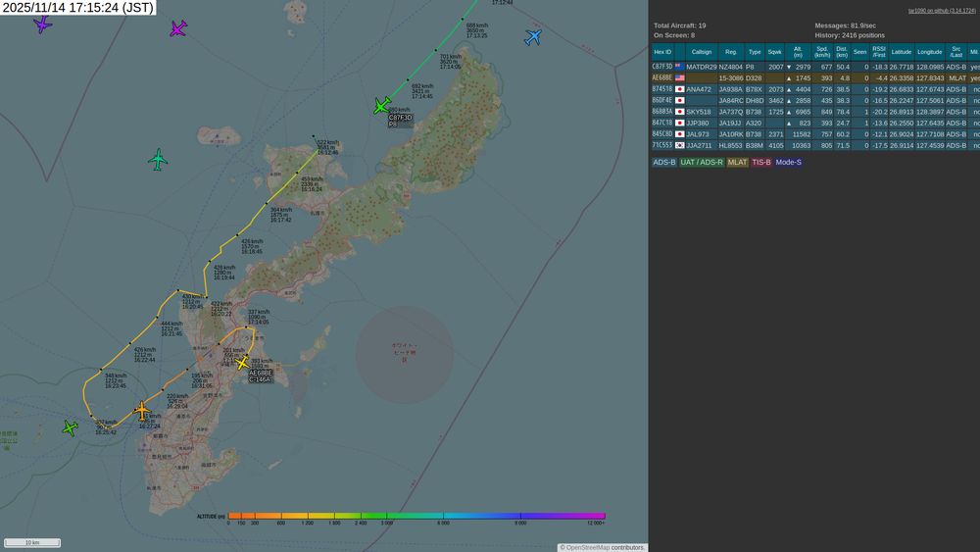Click registration 15-3086 in the table
Image resolution: width=980 pixels, height=552 pixels.
tap(731, 78)
